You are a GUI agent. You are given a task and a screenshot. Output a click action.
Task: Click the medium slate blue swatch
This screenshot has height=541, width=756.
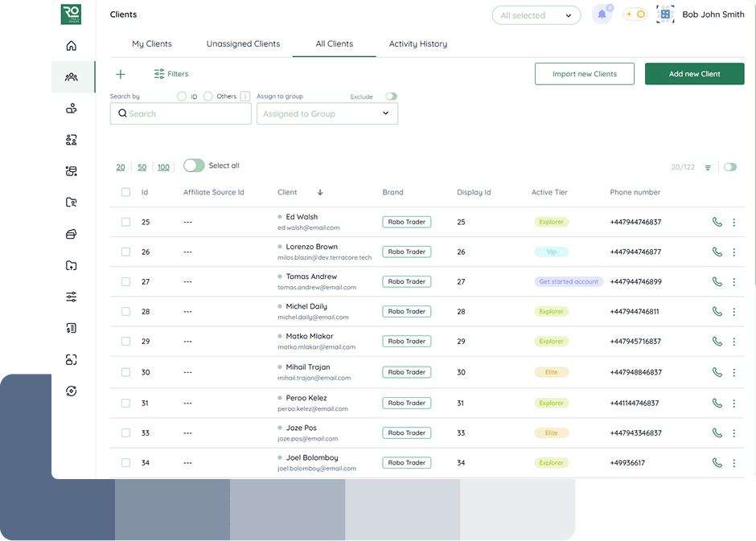point(172,509)
